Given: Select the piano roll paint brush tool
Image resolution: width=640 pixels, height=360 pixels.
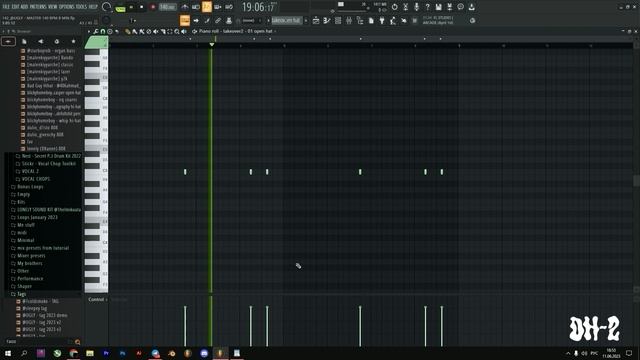Looking at the screenshot, I should 135,31.
